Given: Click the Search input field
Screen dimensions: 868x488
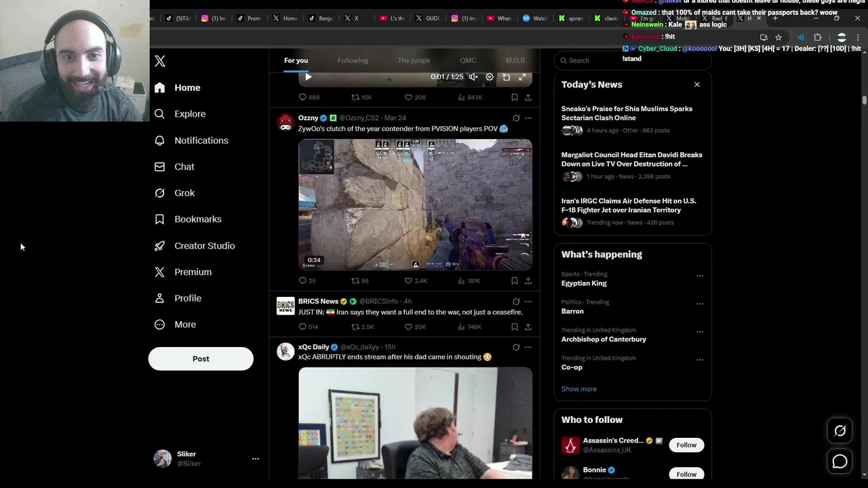Looking at the screenshot, I should [633, 60].
